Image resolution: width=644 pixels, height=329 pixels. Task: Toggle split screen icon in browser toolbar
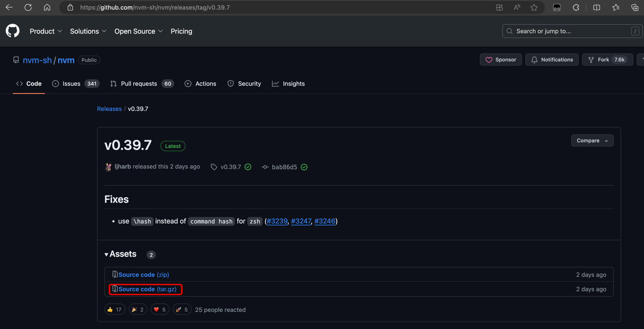pos(597,7)
